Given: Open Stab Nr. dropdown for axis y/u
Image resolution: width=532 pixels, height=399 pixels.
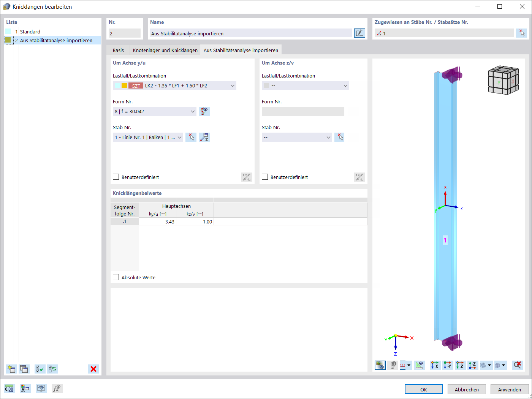Looking at the screenshot, I should tap(148, 137).
